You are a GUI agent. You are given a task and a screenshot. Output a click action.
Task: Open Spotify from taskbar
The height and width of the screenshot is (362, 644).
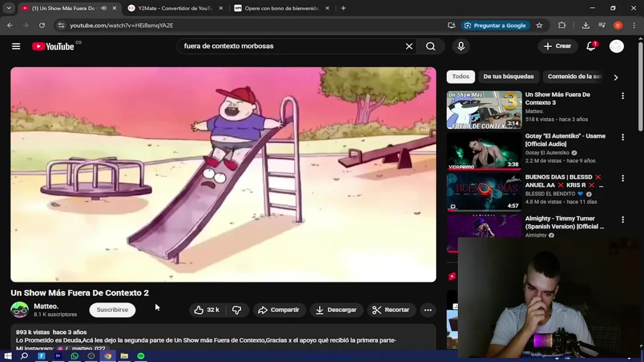141,356
